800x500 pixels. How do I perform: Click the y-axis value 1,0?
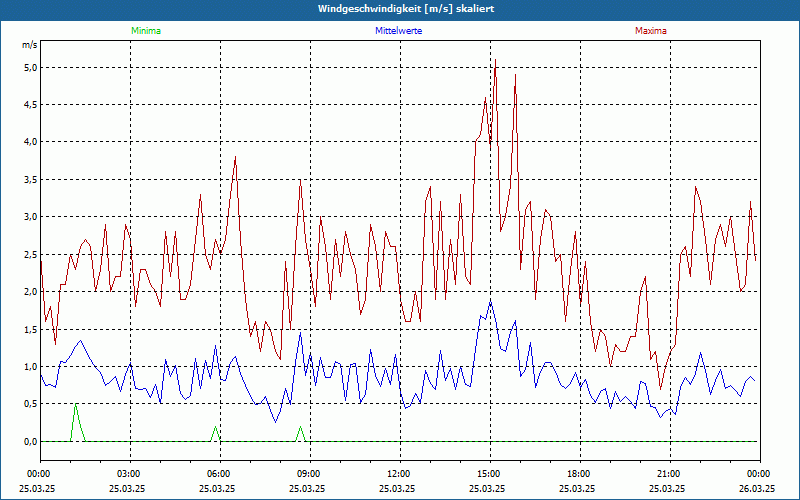click(x=31, y=366)
